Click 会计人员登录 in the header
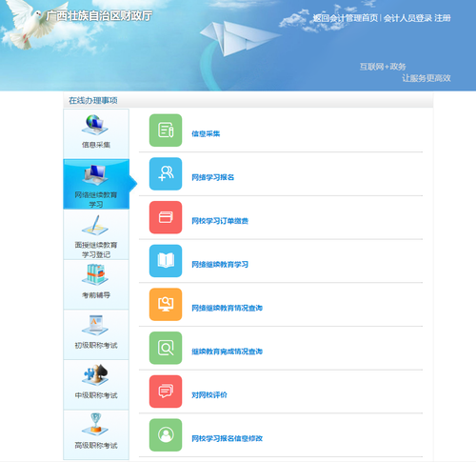This screenshot has width=476, height=462. (x=407, y=18)
